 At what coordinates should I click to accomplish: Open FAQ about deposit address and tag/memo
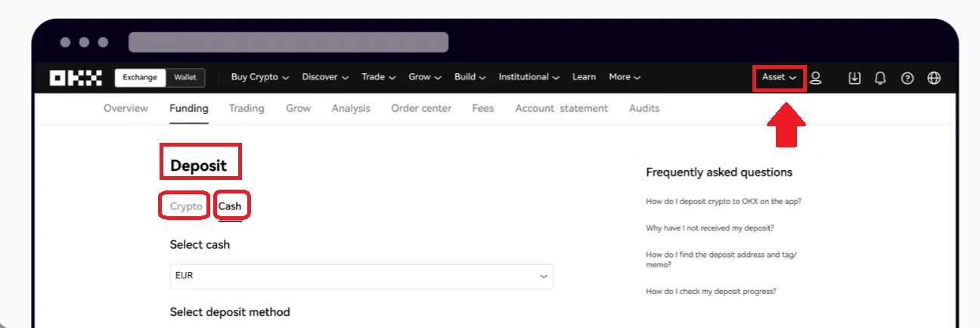click(x=721, y=260)
